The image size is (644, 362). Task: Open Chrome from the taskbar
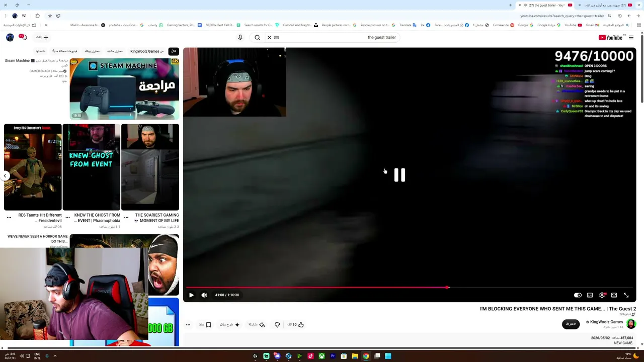point(366,356)
